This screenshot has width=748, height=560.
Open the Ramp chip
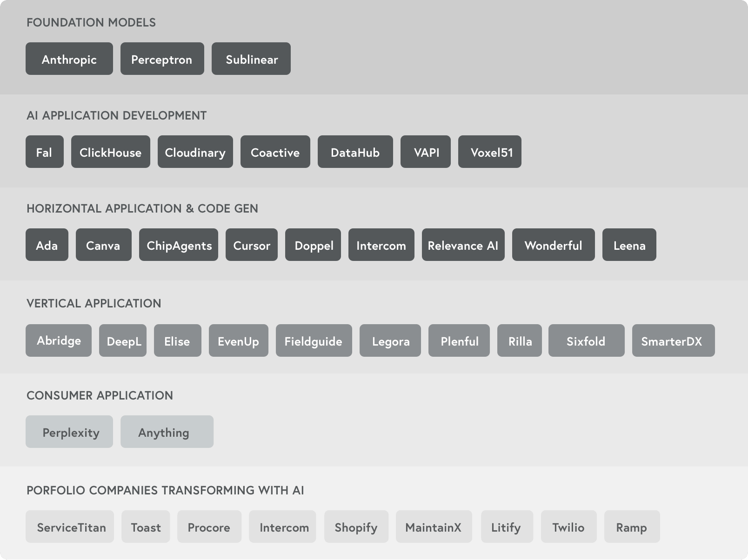[x=632, y=527]
